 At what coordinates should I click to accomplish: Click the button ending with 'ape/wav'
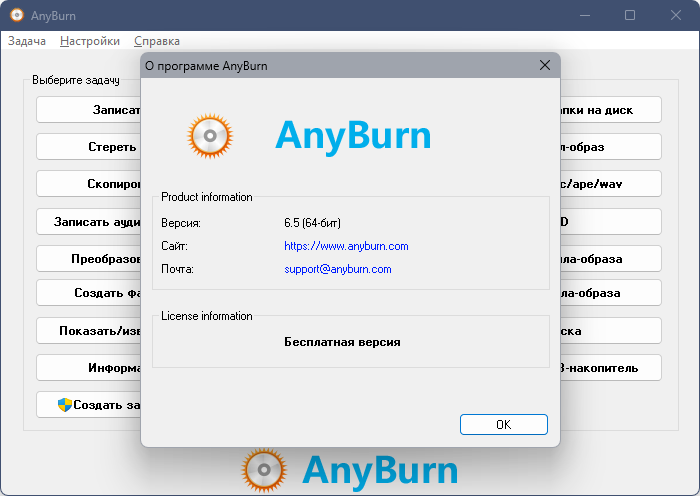tap(611, 184)
